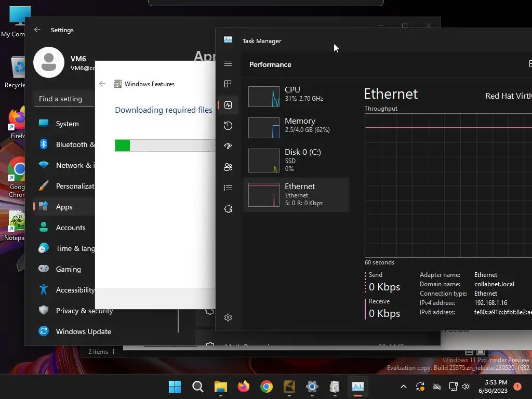532x399 pixels.
Task: Click the VM6 user profile avatar
Action: coord(49,62)
